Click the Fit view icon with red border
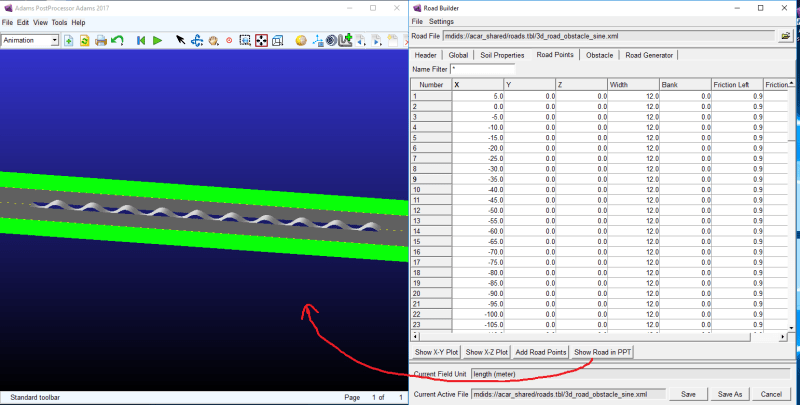Viewport: 800px width, 405px height. pyautogui.click(x=261, y=40)
